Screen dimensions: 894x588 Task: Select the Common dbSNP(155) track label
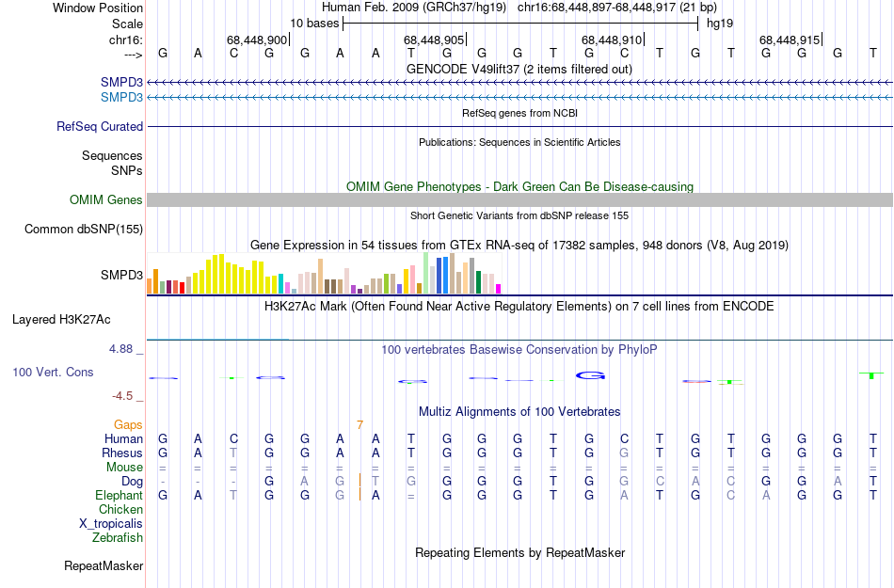point(83,229)
